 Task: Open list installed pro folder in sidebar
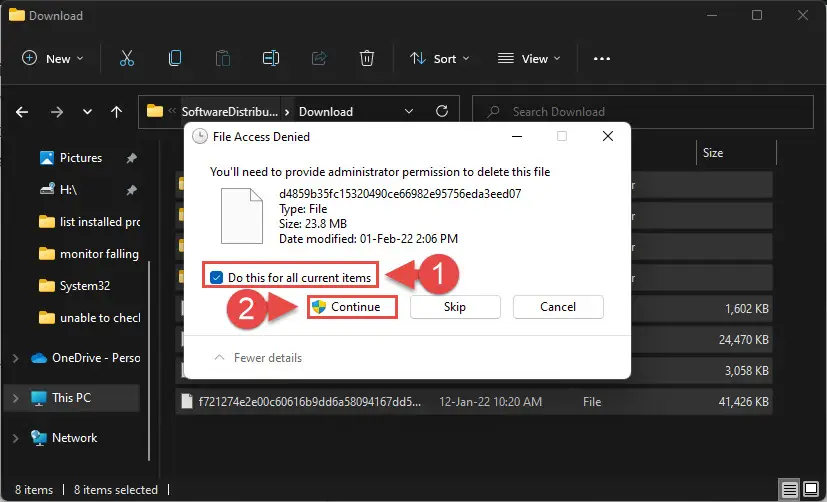click(90, 222)
